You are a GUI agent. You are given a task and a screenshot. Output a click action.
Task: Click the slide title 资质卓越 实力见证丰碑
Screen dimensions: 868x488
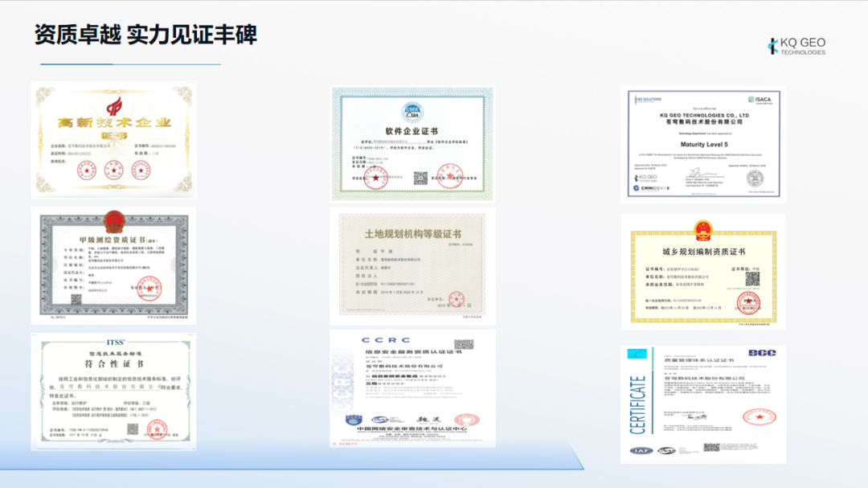145,34
